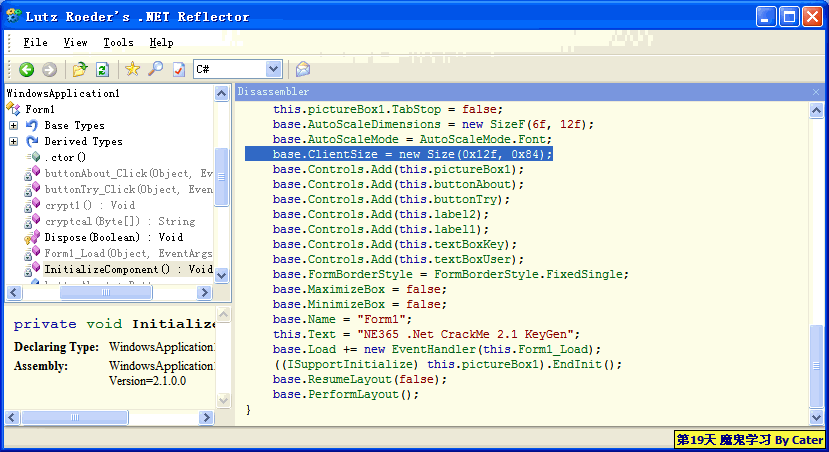This screenshot has height=452, width=829.
Task: Click the info panel horizontal scrollbar thumb
Action: [75, 418]
